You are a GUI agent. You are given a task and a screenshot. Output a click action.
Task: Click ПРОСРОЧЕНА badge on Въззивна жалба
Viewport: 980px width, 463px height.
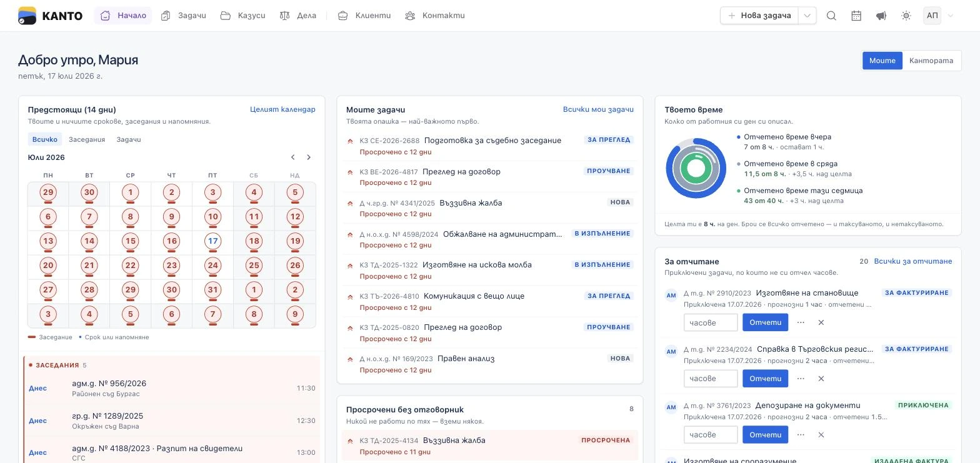click(606, 441)
